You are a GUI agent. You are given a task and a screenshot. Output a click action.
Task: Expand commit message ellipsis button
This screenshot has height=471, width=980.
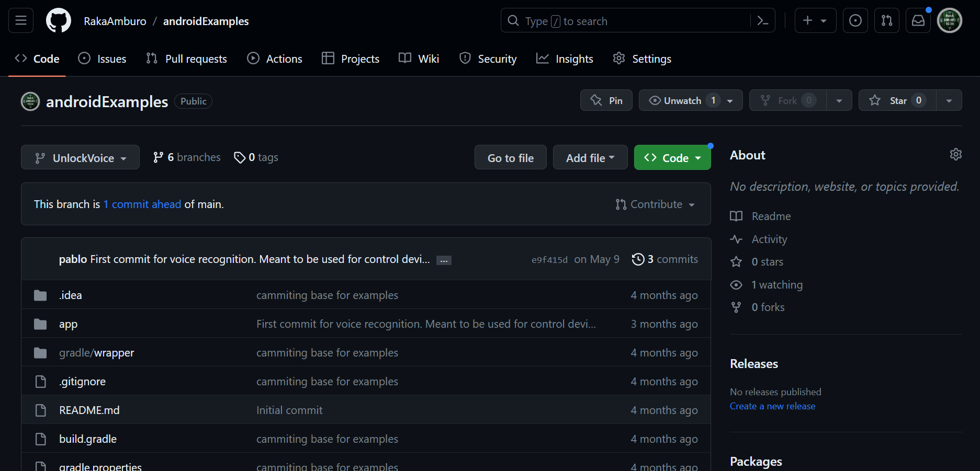click(444, 260)
